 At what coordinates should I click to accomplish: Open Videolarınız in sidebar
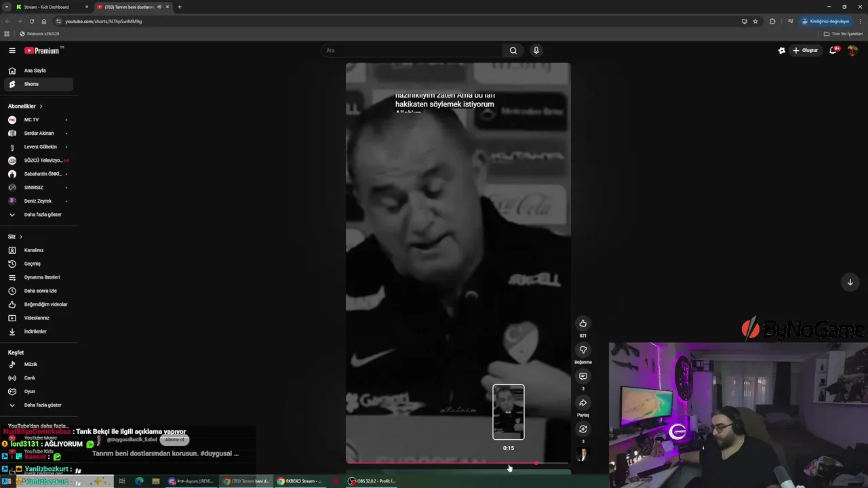click(x=39, y=318)
